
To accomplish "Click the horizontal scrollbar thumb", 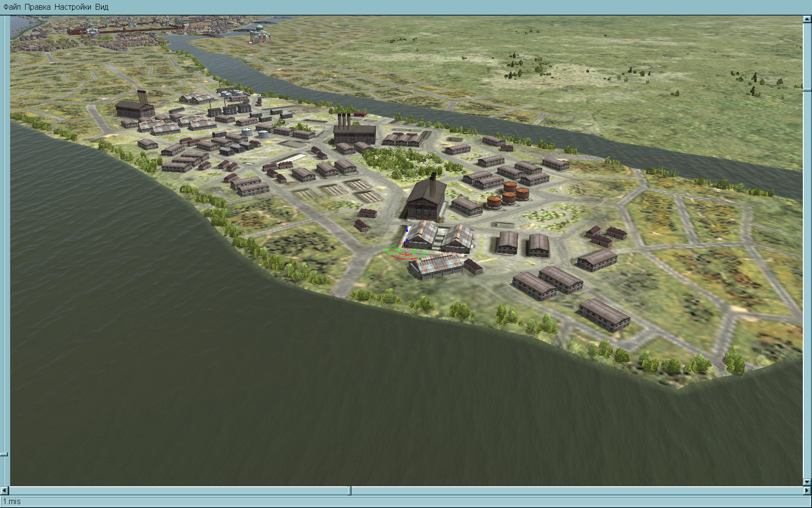I will pos(350,491).
